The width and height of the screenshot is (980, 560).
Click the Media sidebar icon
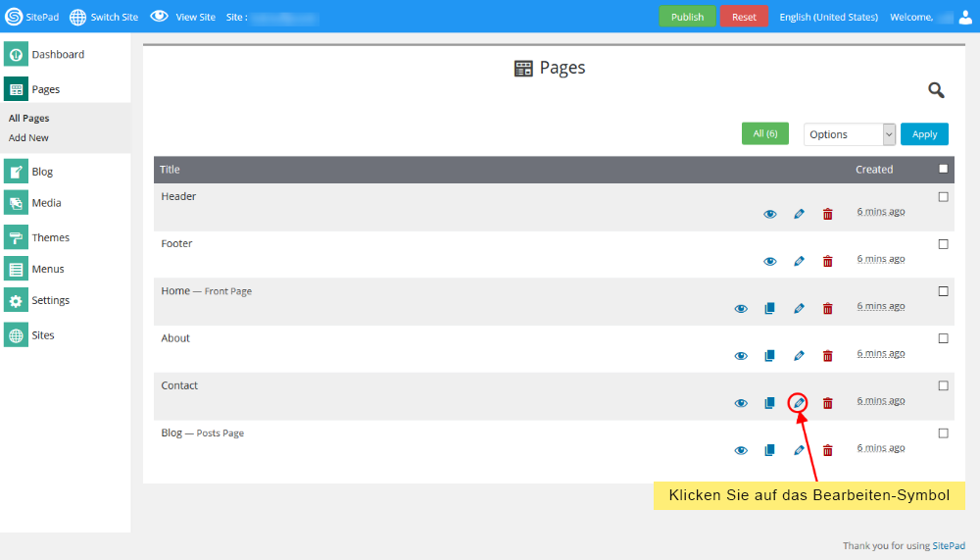point(16,203)
